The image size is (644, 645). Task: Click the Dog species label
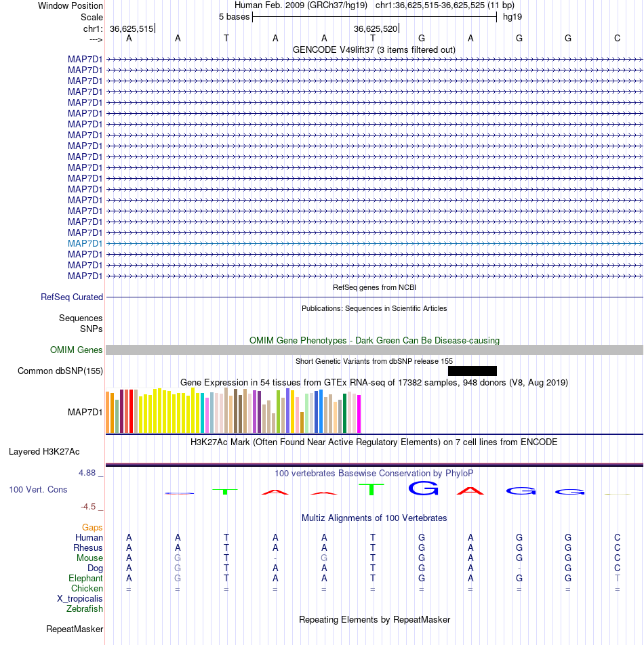(95, 568)
